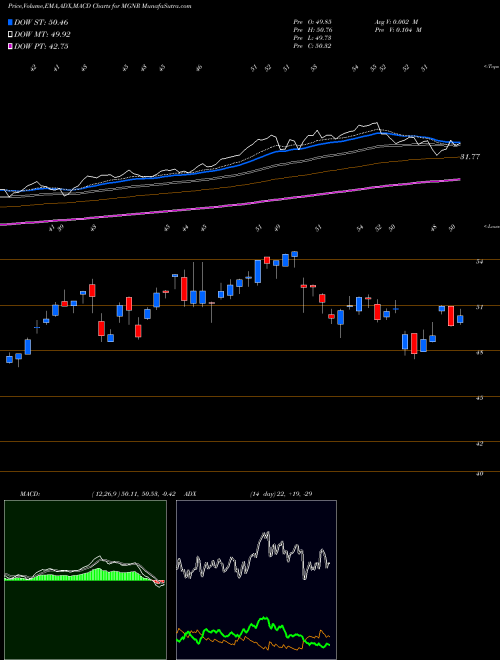The width and height of the screenshot is (500, 660).
Task: Click the 'Pre C: 50.32' close value
Action: pos(312,46)
